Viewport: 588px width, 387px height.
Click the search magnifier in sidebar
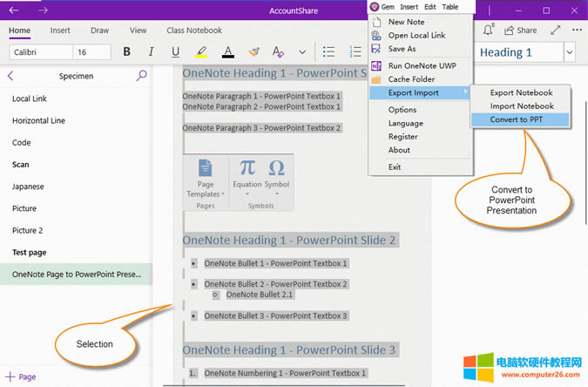point(141,77)
